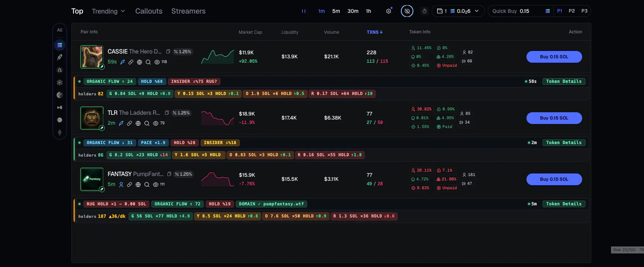Click the CASSIE price sparkline chart

tap(217, 57)
